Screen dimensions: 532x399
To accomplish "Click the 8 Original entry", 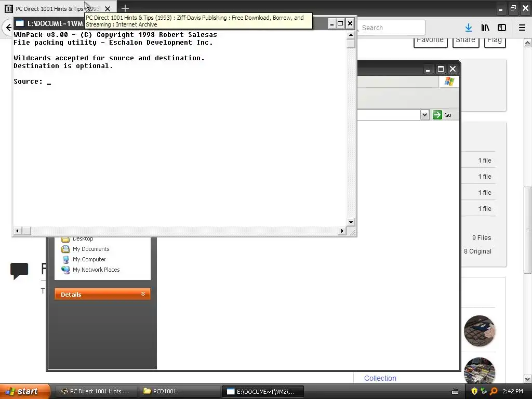I will pos(477,251).
